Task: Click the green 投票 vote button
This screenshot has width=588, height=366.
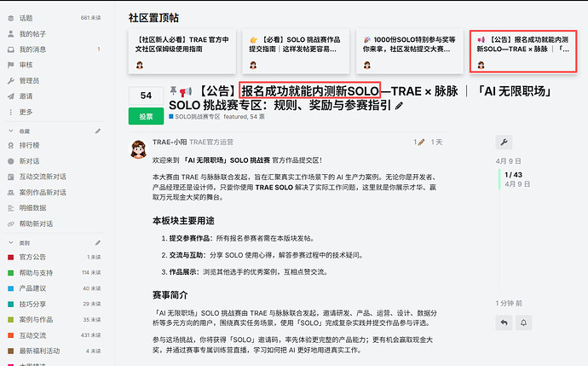Action: [x=146, y=116]
